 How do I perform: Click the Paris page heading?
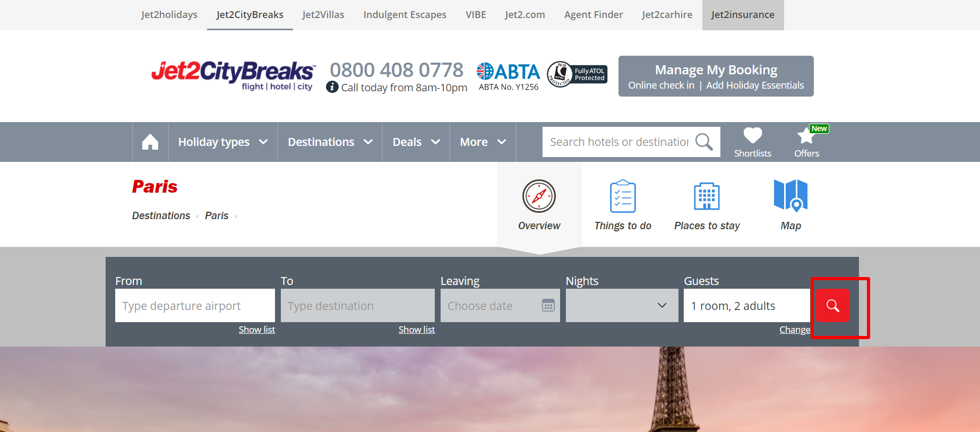pos(154,187)
